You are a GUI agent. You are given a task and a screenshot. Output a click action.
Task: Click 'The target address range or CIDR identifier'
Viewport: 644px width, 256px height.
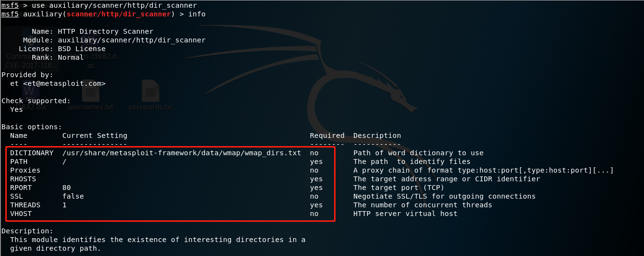coord(447,179)
